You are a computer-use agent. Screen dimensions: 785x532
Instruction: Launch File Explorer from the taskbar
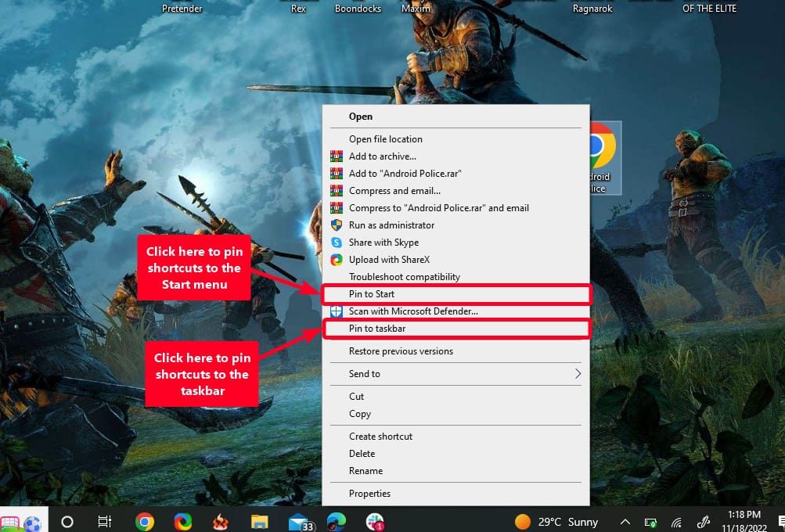coord(260,522)
